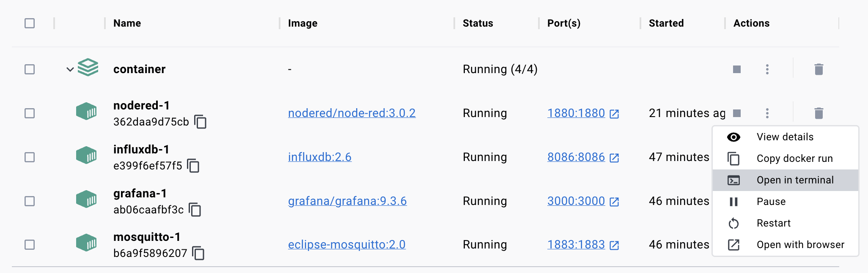Check the influxdb-1 row checkbox
Viewport: 868px width, 273px height.
(30, 157)
